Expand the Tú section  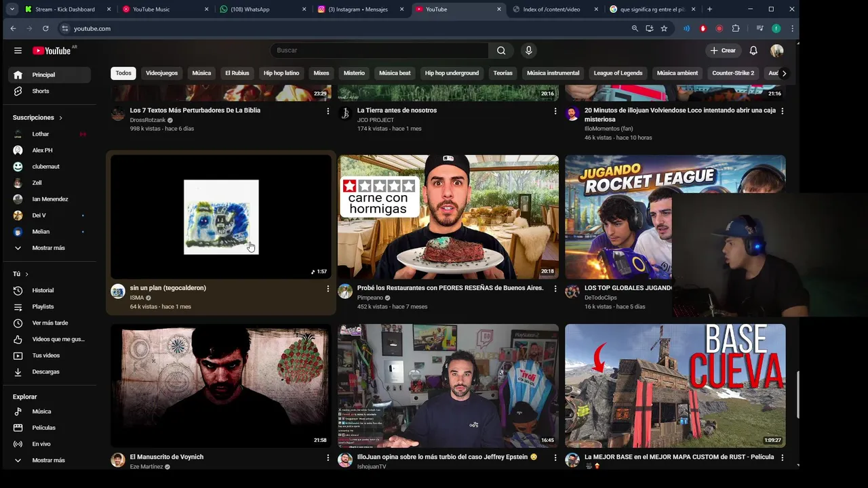[21, 274]
